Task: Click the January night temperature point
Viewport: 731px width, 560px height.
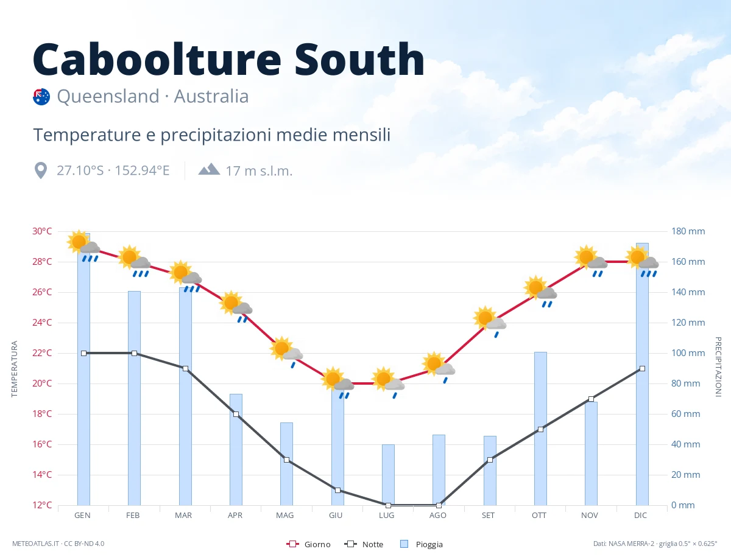Action: [83, 353]
